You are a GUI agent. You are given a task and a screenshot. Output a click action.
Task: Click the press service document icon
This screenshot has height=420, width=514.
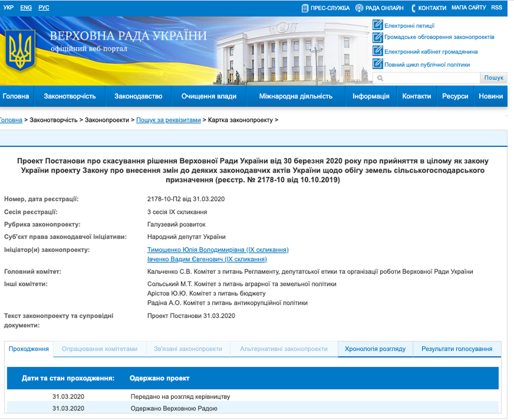pos(305,8)
